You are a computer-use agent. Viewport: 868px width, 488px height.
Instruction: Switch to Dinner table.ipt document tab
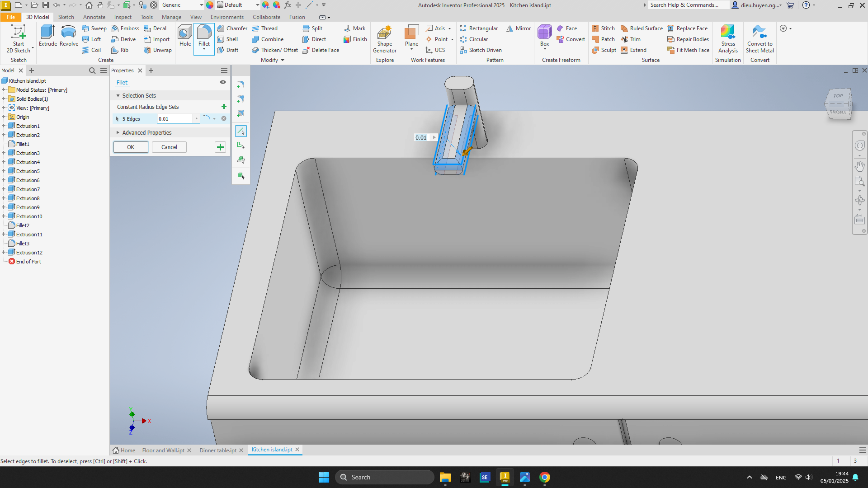[218, 450]
